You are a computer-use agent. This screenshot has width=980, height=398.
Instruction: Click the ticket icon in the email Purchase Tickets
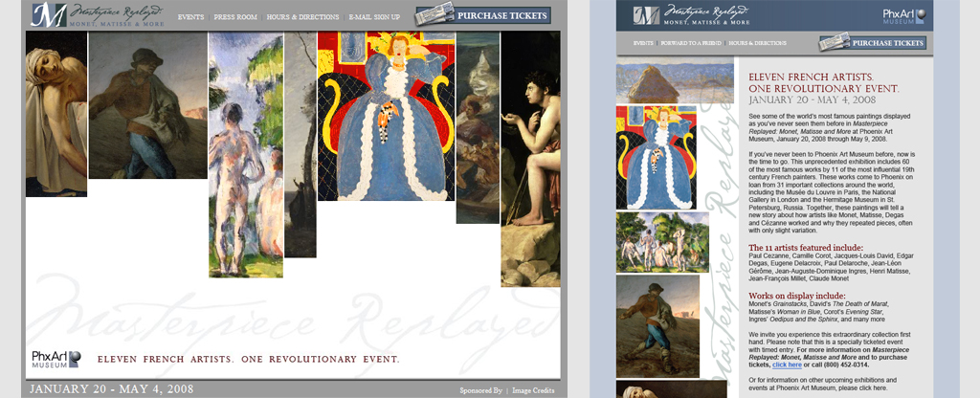(835, 42)
